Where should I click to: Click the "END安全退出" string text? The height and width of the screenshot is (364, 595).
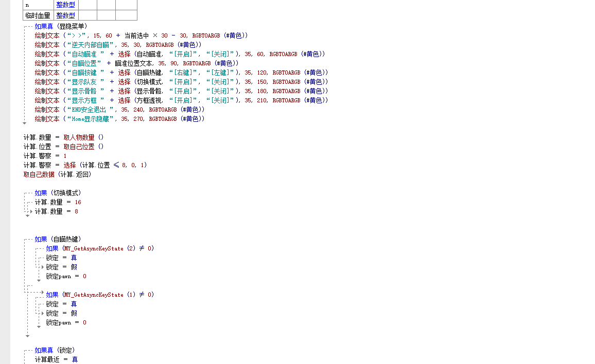click(91, 110)
